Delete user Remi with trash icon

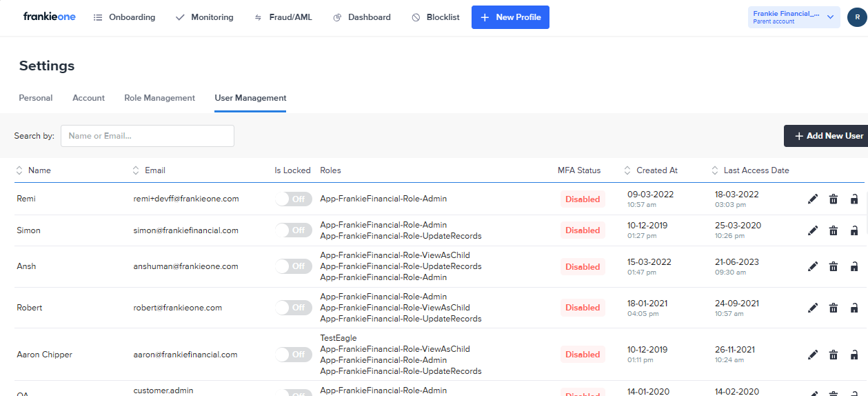(x=834, y=199)
